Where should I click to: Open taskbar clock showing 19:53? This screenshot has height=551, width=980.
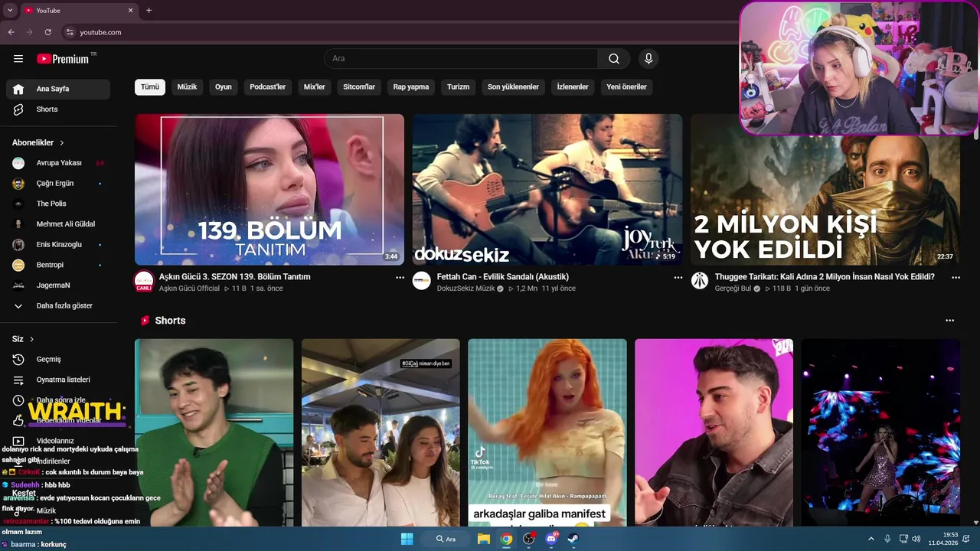[x=943, y=539]
